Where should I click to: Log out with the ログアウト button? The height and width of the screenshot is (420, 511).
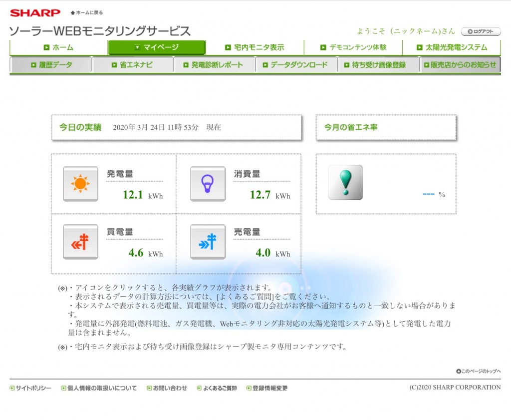[x=481, y=31]
